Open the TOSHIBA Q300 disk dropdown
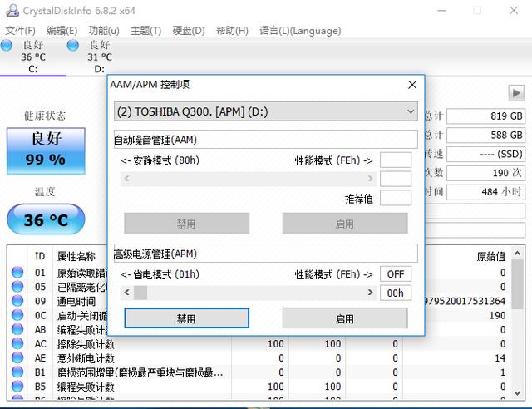 coord(266,111)
